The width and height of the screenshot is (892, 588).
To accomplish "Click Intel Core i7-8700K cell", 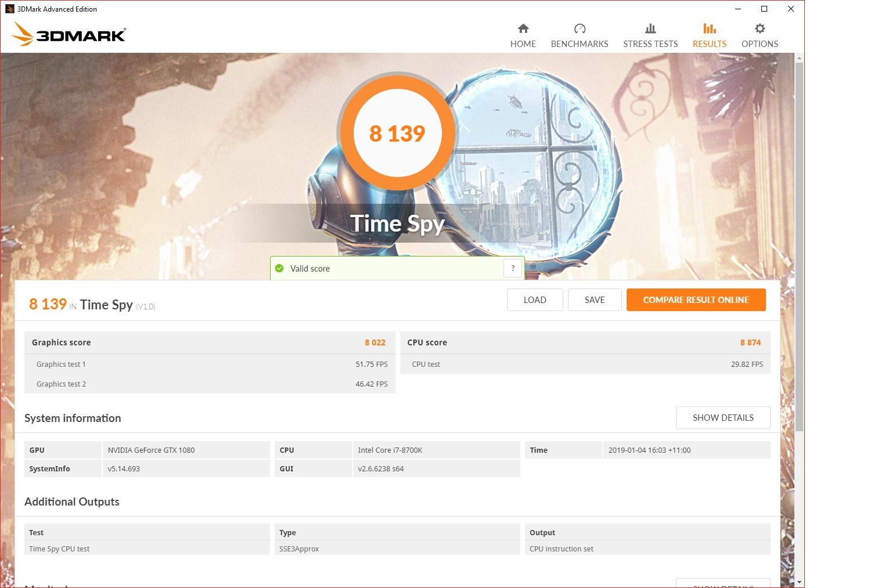I will 437,450.
